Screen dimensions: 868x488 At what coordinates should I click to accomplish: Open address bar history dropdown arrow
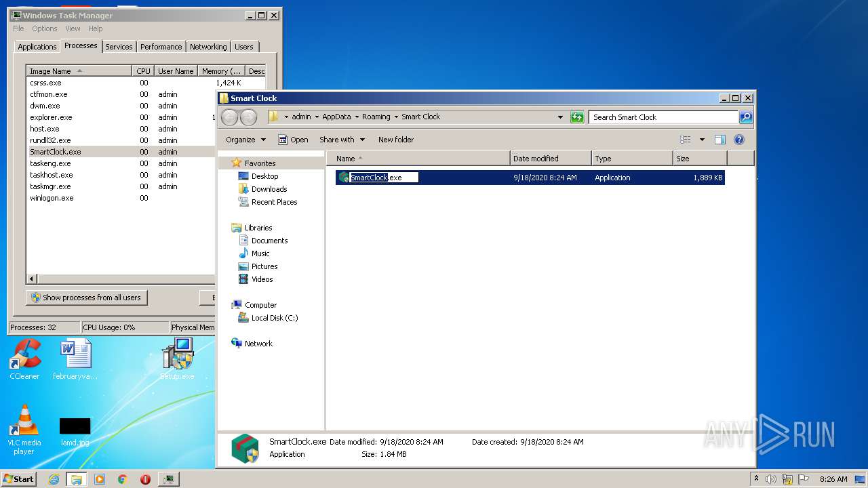[x=560, y=117]
